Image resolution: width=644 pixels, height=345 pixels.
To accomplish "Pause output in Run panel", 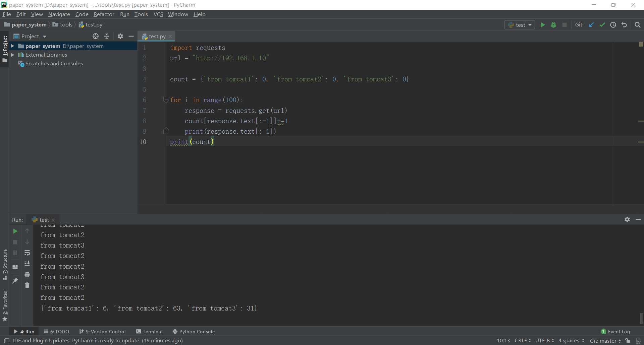I will tap(15, 253).
